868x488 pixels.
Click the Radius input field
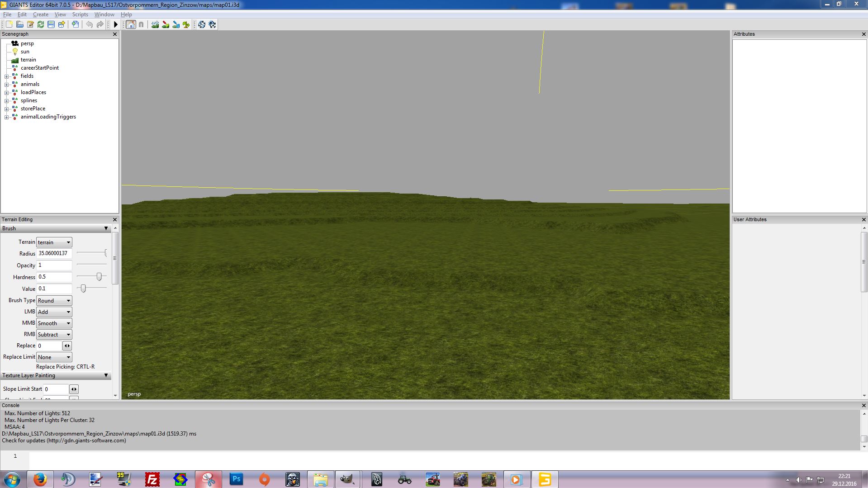[54, 254]
